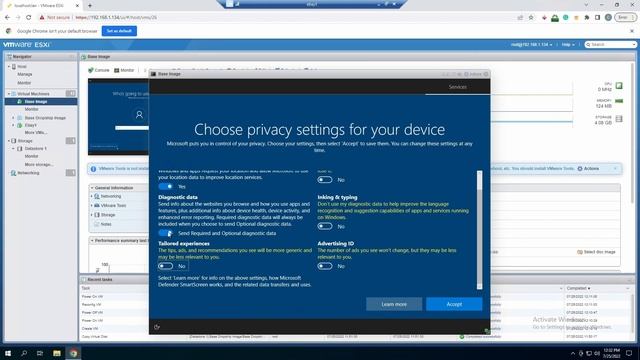
Task: Switch on the toggle above Inking & typing
Action: tap(325, 180)
